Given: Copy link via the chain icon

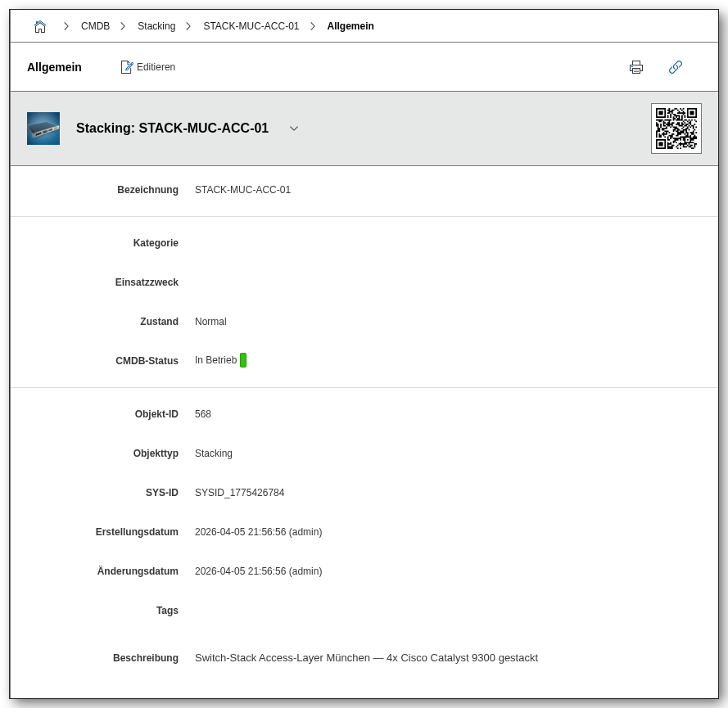Looking at the screenshot, I should pos(676,67).
